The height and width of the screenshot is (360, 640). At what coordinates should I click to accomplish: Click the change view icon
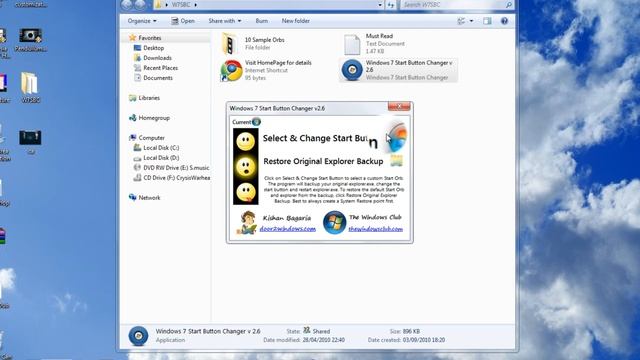pyautogui.click(x=461, y=21)
